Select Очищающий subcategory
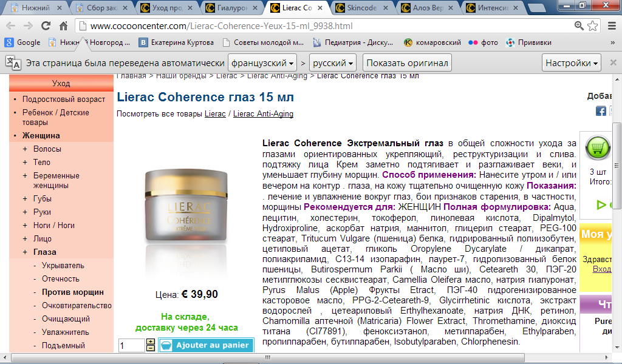 tap(66, 318)
